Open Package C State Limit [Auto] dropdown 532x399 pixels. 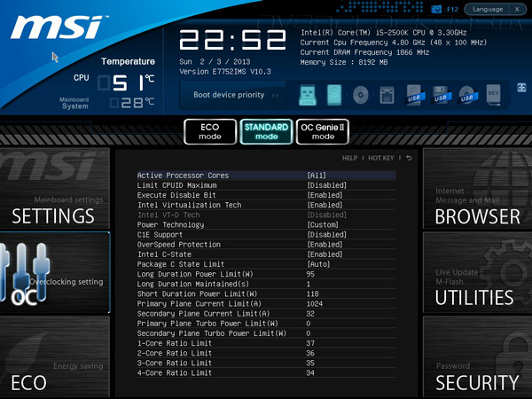[x=318, y=264]
